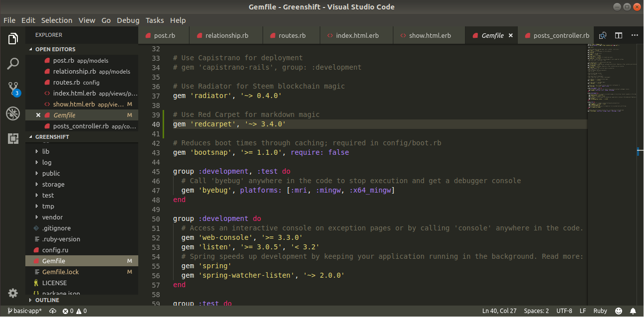Image resolution: width=644 pixels, height=317 pixels.
Task: Click the code minimap preview
Action: coord(612,77)
